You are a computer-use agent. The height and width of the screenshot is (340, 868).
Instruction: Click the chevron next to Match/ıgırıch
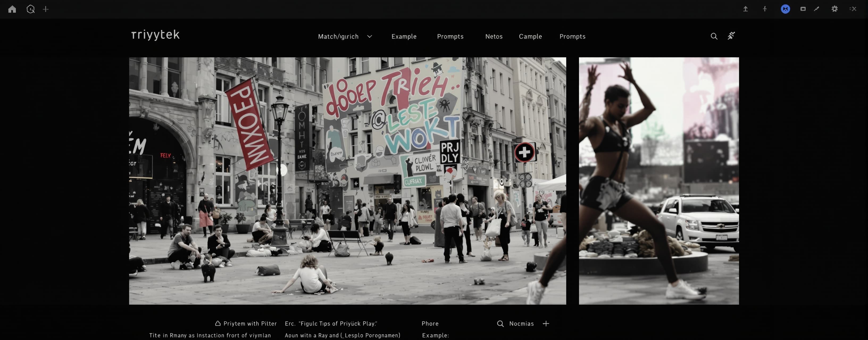tap(369, 36)
